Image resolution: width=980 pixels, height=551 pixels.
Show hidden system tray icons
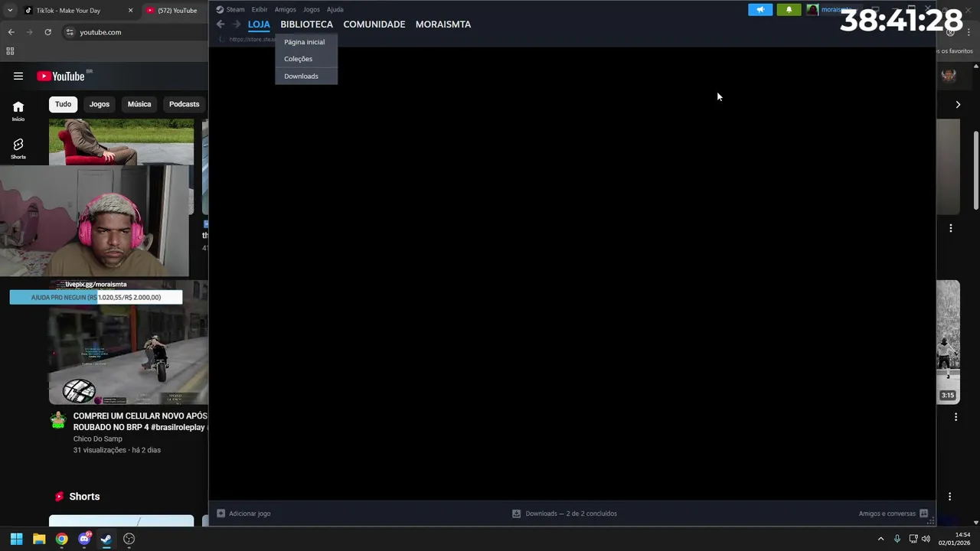coord(880,539)
